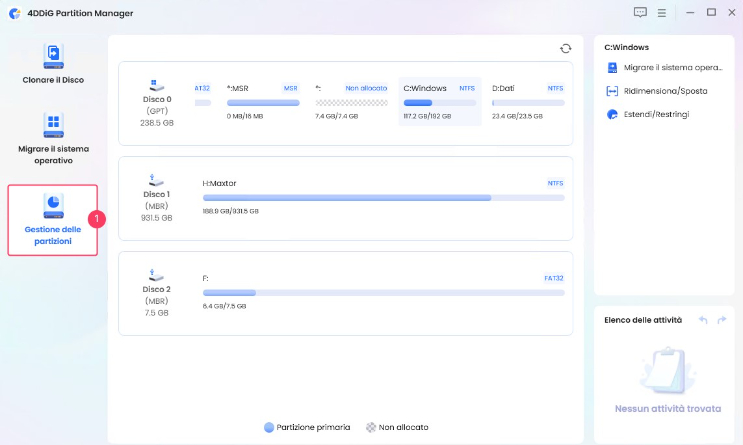This screenshot has width=743, height=445.
Task: Click the Disco 1 USB drive icon
Action: 156,181
